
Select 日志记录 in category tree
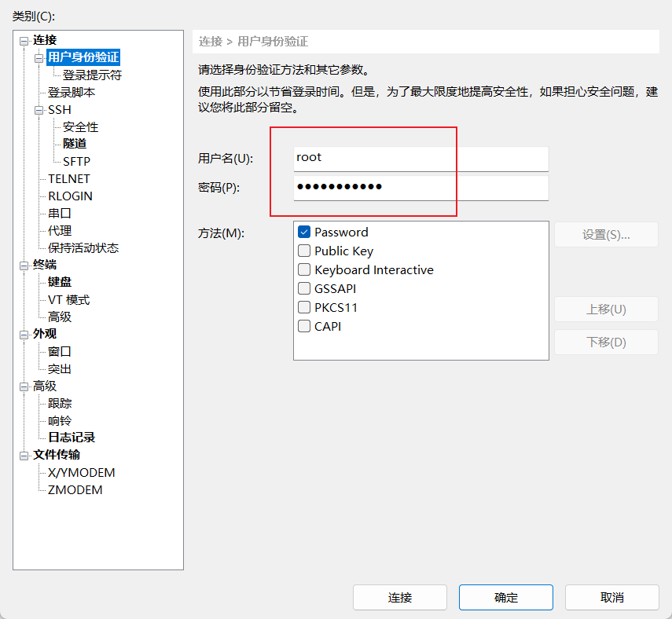pos(72,438)
